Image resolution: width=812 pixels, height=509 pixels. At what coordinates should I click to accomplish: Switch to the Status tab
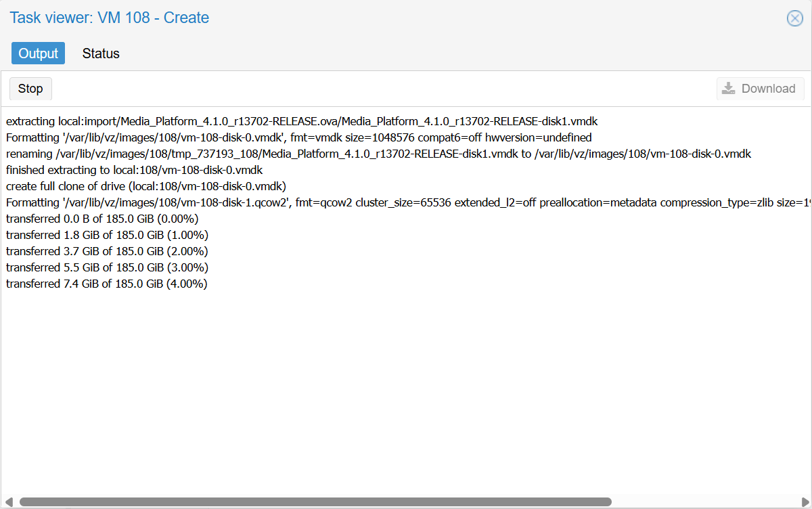point(100,53)
